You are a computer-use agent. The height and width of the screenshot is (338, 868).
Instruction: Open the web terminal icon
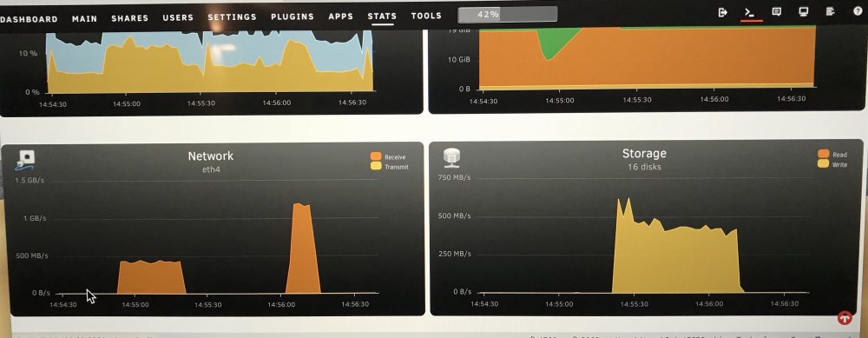pos(750,12)
